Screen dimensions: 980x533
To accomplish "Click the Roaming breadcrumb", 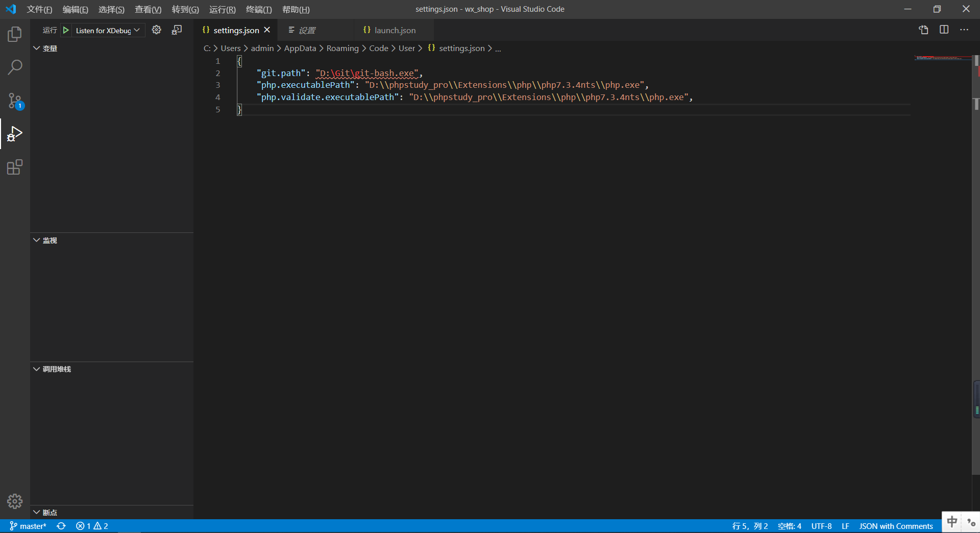I will 342,49.
